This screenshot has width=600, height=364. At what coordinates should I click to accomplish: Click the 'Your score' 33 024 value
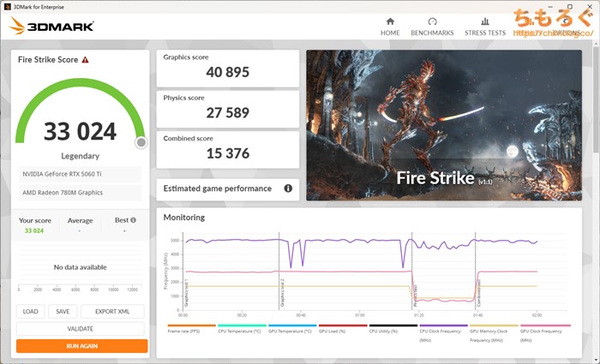pos(34,230)
